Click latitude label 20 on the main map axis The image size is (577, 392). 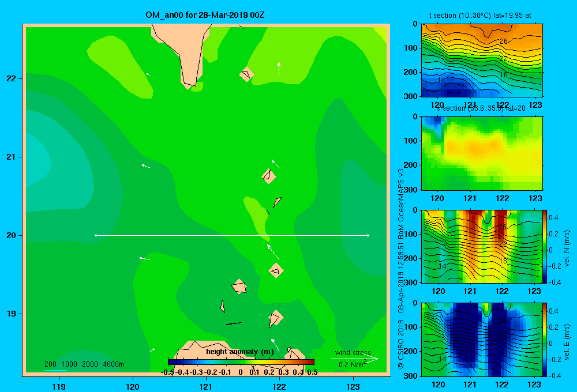12,235
